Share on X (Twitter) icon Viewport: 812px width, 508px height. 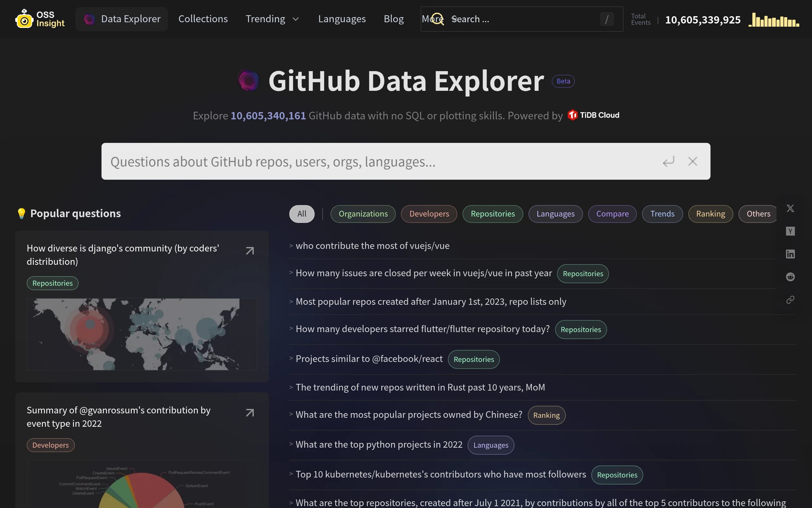tap(790, 208)
